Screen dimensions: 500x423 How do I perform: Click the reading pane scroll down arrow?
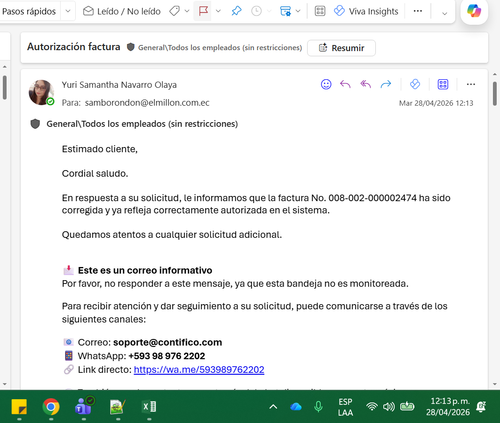click(x=495, y=384)
